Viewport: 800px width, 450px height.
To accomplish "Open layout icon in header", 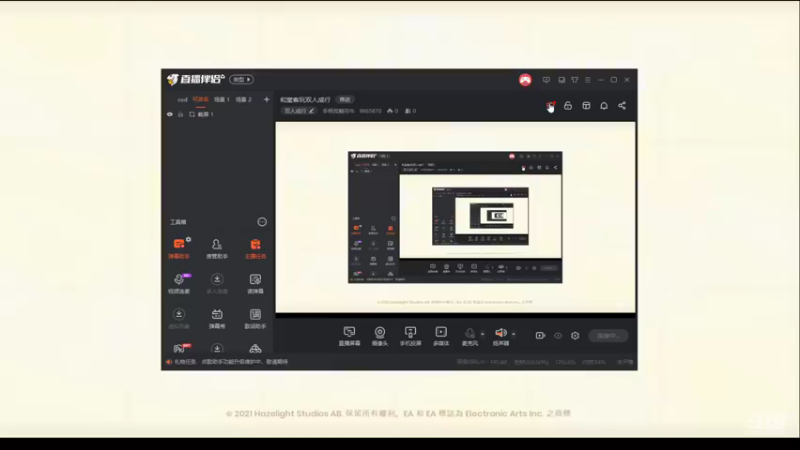I will (586, 106).
